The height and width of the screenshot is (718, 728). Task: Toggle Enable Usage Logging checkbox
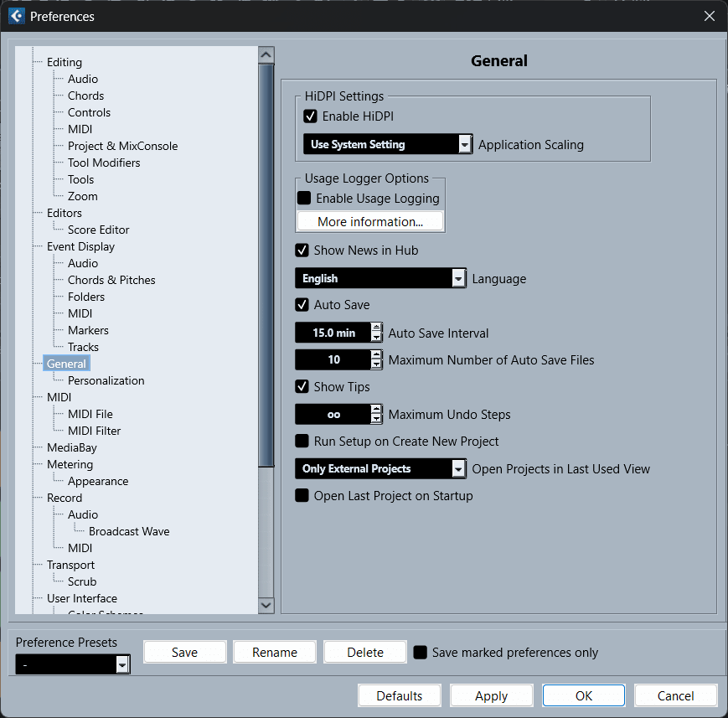tap(304, 199)
